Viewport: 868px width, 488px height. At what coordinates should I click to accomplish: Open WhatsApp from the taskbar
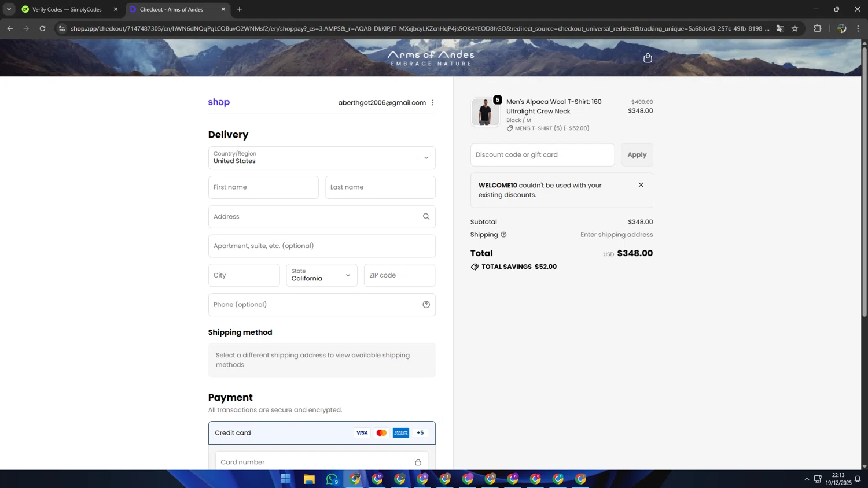(x=332, y=479)
